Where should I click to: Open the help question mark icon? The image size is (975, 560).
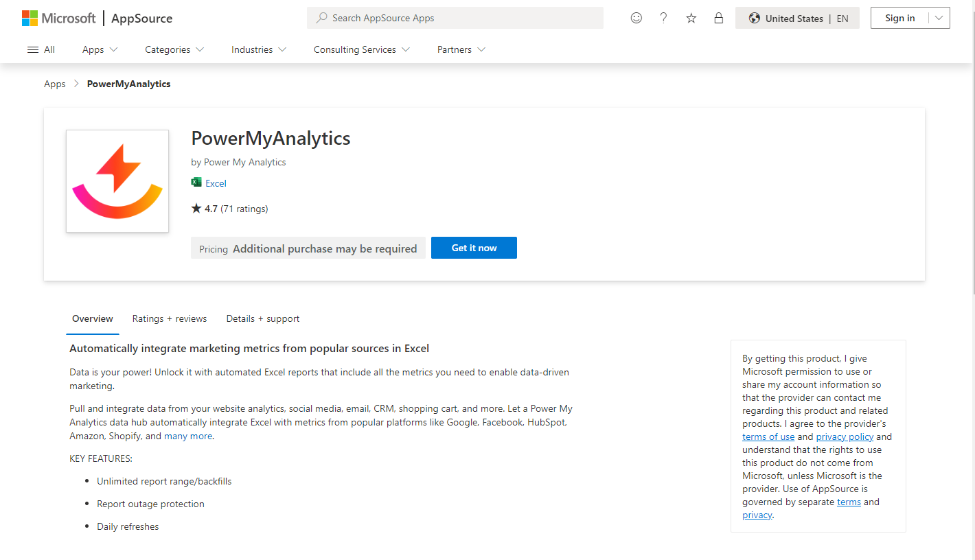point(663,19)
